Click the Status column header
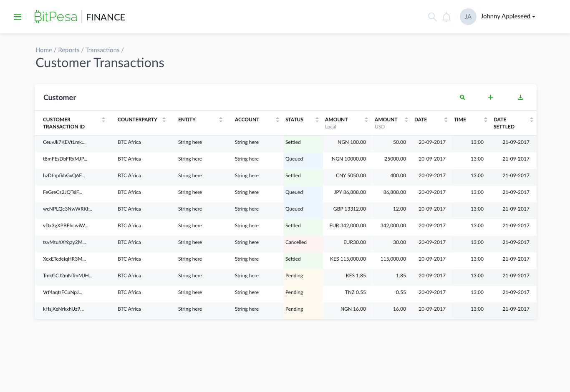 click(x=294, y=120)
